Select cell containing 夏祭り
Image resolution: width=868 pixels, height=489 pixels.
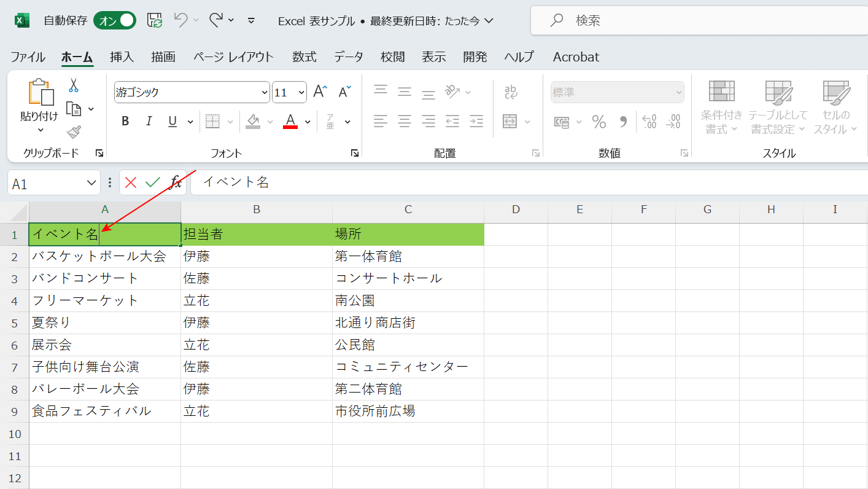(x=105, y=323)
